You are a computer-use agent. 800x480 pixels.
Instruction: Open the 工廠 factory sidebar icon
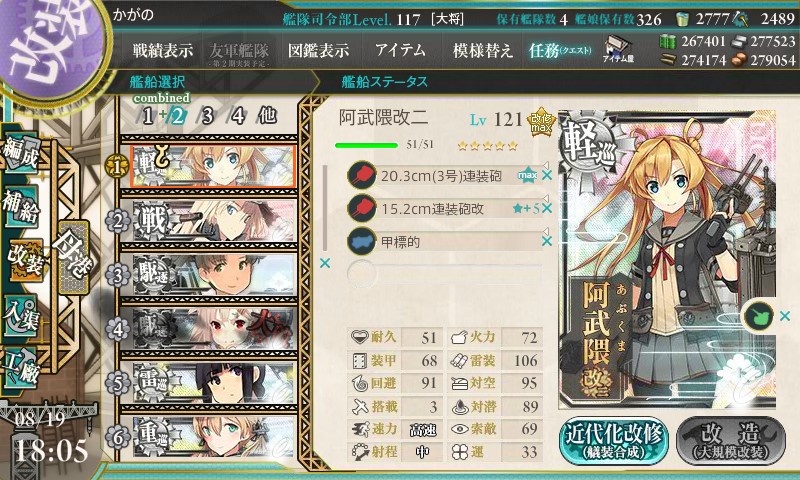[x=21, y=368]
